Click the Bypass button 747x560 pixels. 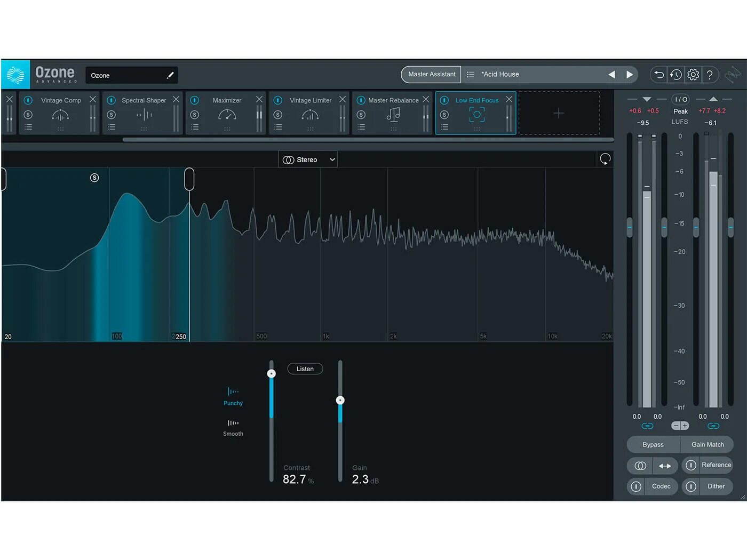[x=653, y=445]
